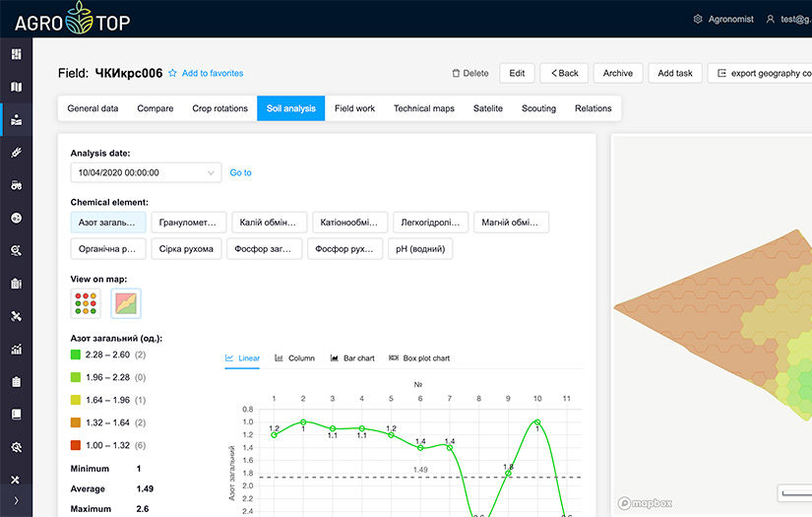Click the star favorites icon

pyautogui.click(x=172, y=73)
